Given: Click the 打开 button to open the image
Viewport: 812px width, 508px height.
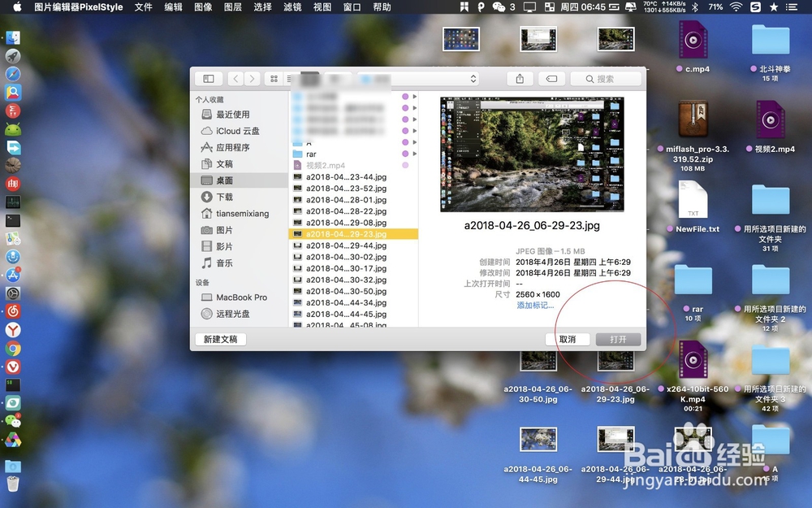Looking at the screenshot, I should click(x=618, y=339).
